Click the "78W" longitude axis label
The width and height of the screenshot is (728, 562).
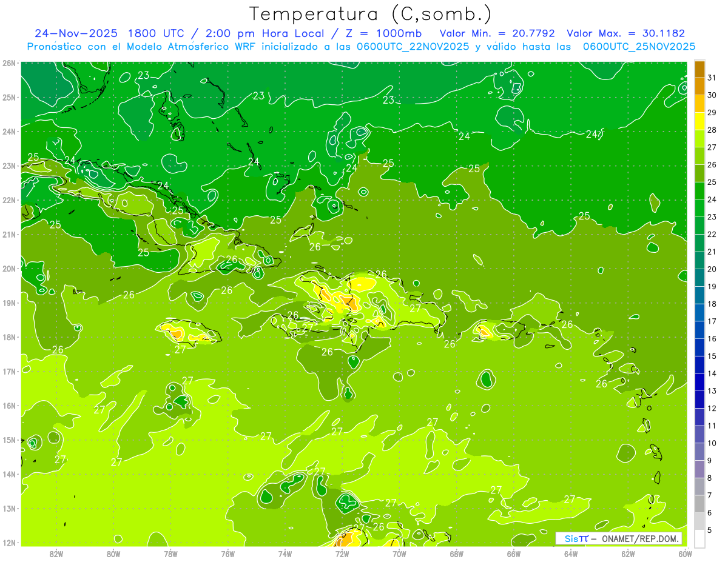coord(170,553)
